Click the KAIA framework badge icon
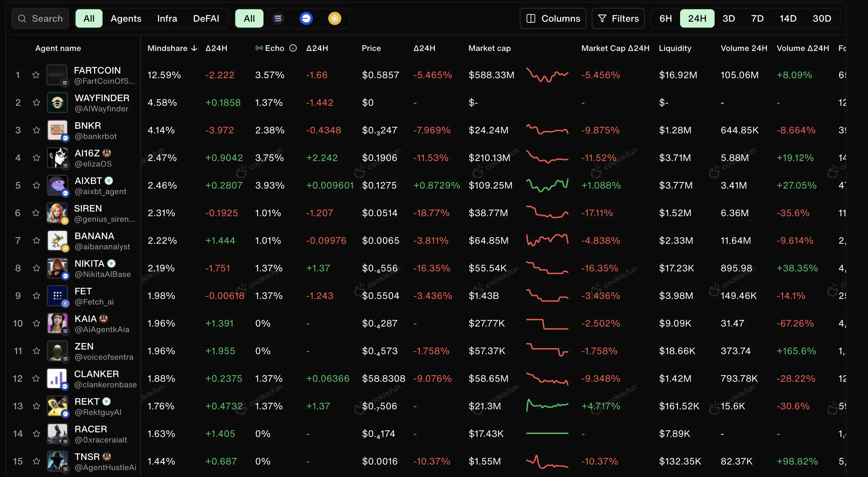This screenshot has height=477, width=868. [104, 319]
